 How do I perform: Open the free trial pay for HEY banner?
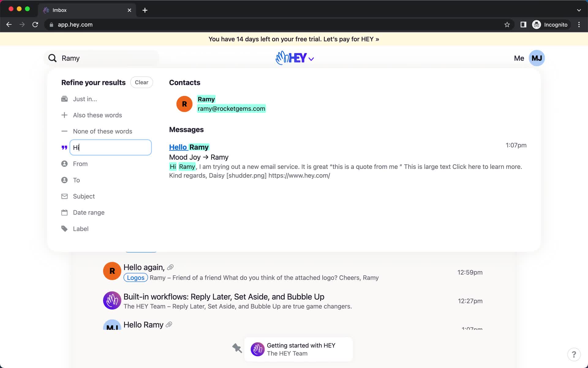click(294, 39)
